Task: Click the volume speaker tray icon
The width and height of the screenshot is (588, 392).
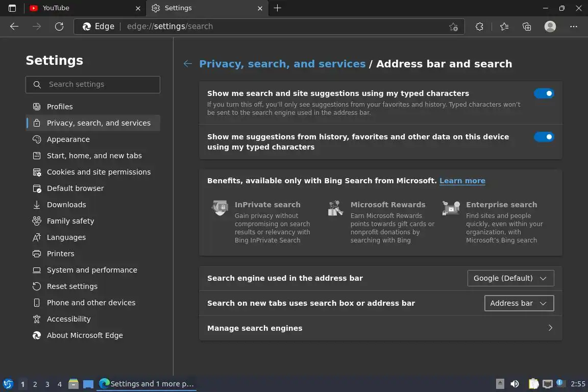Action: click(514, 384)
